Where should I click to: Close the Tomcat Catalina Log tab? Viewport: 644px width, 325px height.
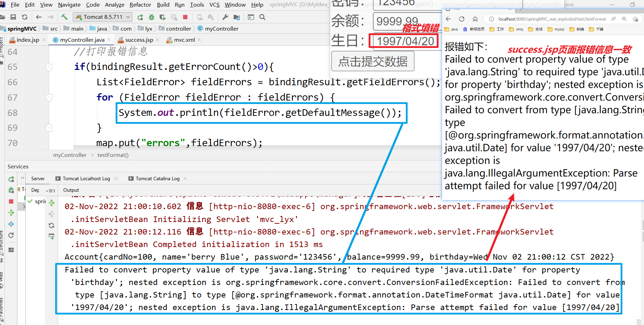click(x=185, y=179)
